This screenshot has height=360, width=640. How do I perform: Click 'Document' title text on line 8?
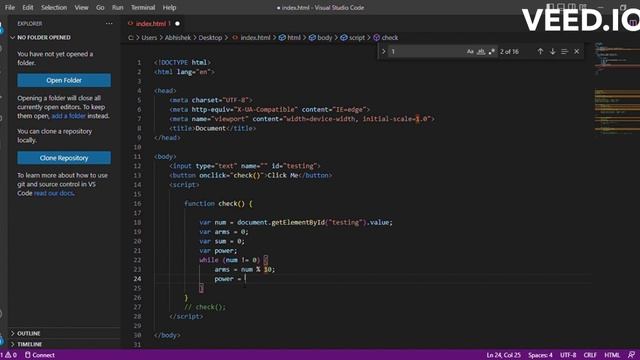pos(210,129)
